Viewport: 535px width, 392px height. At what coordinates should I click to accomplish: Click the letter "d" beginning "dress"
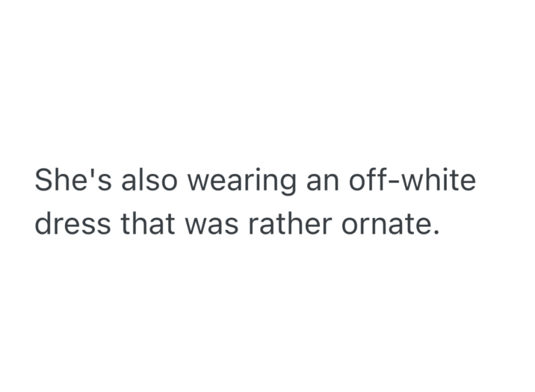[x=44, y=224]
